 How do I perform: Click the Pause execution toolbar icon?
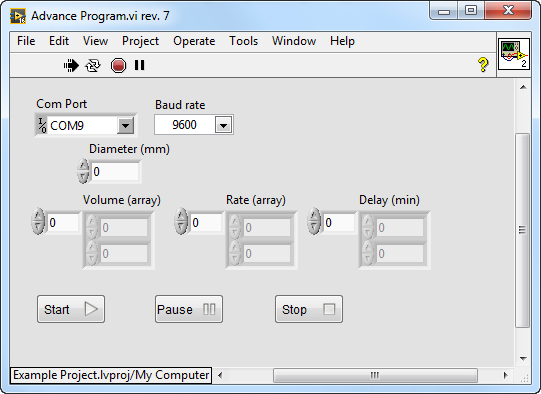[139, 65]
